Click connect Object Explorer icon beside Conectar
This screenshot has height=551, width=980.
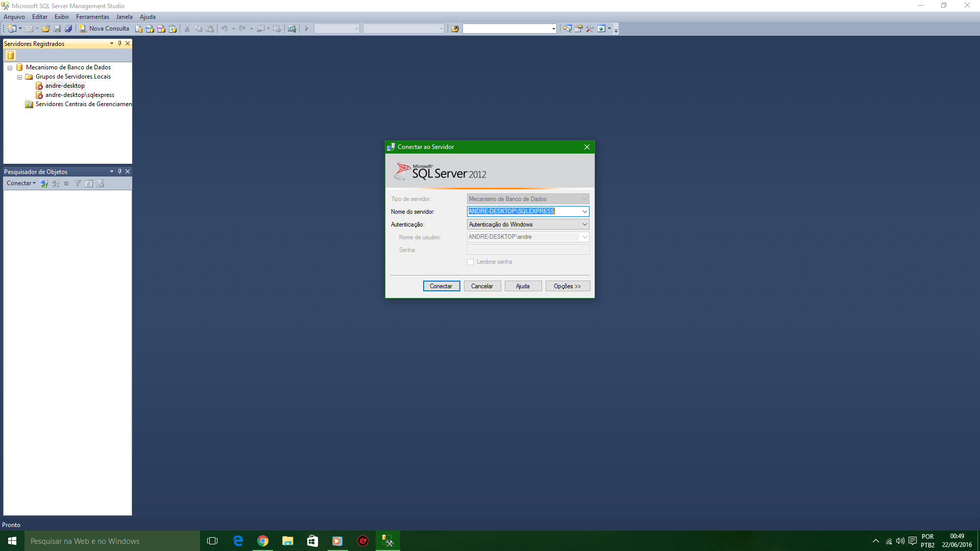coord(44,183)
